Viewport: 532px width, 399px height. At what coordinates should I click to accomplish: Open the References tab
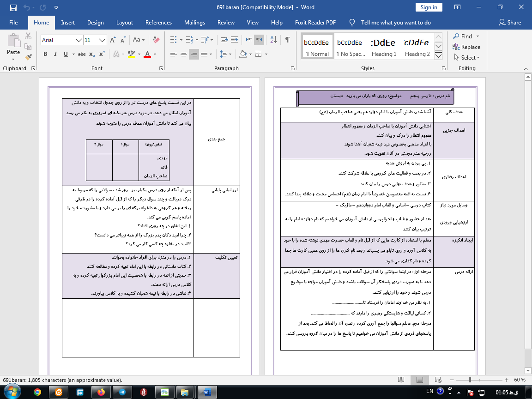click(158, 23)
